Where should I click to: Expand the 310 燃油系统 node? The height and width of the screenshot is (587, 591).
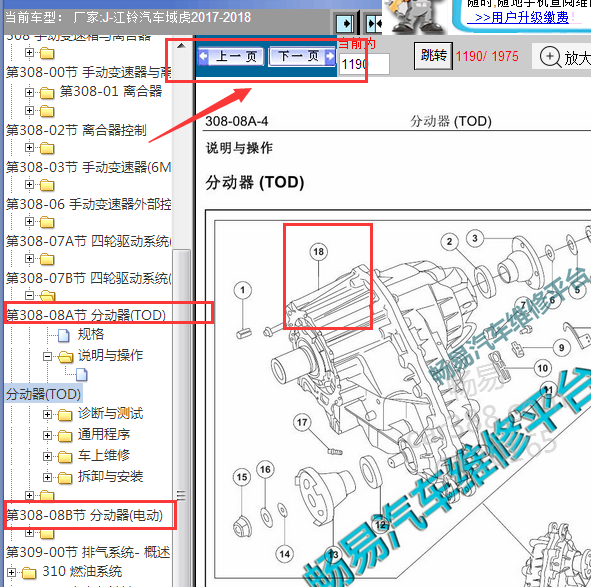[12, 573]
